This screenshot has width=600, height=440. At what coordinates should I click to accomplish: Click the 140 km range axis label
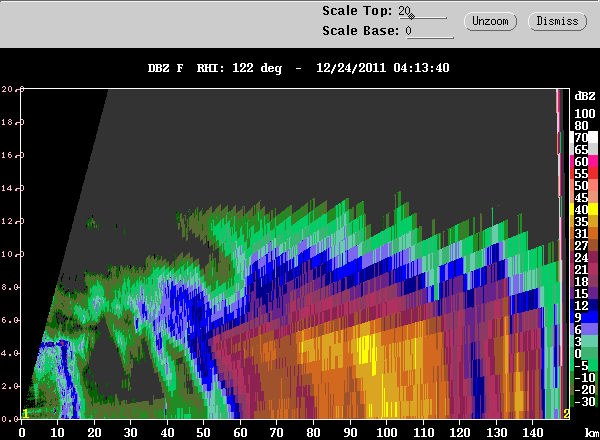pos(533,433)
